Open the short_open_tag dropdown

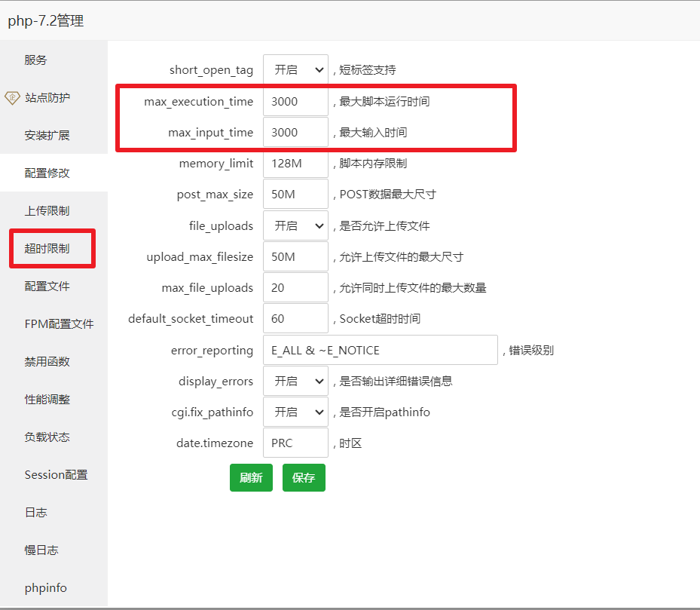295,70
